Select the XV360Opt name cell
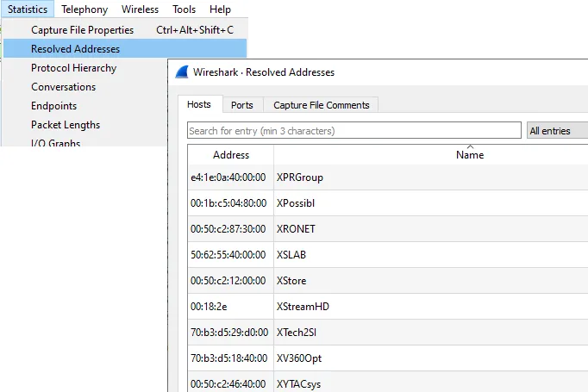The image size is (588, 392). (431, 358)
